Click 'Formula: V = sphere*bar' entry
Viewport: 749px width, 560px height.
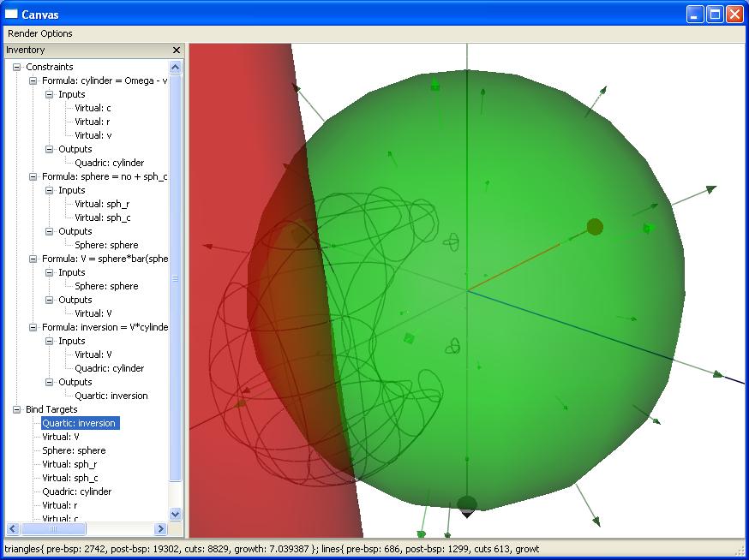click(105, 259)
